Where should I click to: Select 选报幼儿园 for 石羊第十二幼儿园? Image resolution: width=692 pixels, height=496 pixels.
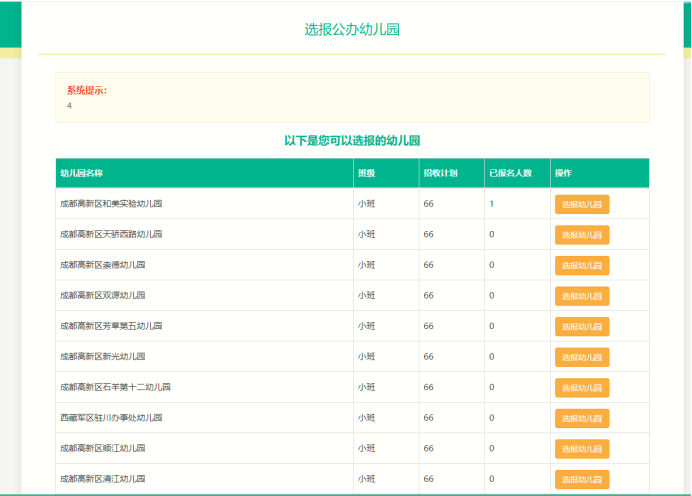tap(581, 387)
